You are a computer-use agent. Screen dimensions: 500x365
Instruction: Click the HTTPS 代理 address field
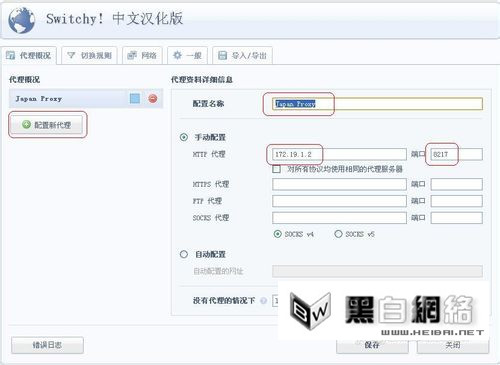click(339, 184)
